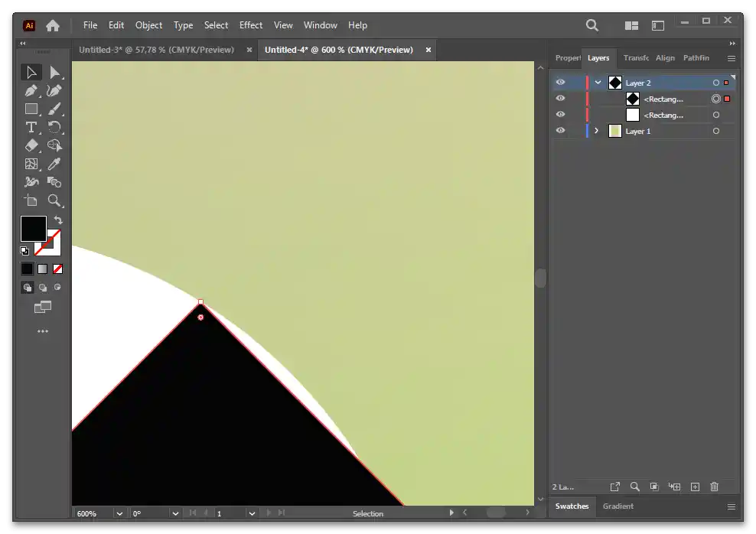Choose the Type tool
The image size is (756, 534).
[31, 127]
